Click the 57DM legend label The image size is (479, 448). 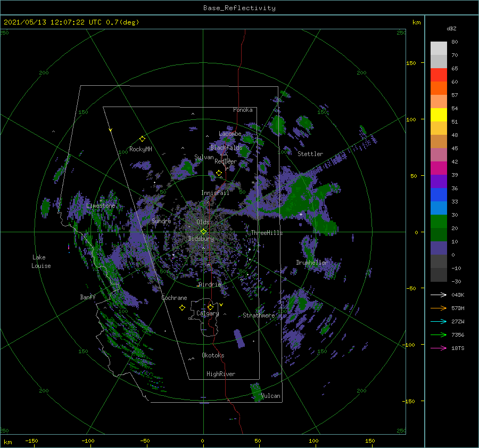click(x=458, y=308)
